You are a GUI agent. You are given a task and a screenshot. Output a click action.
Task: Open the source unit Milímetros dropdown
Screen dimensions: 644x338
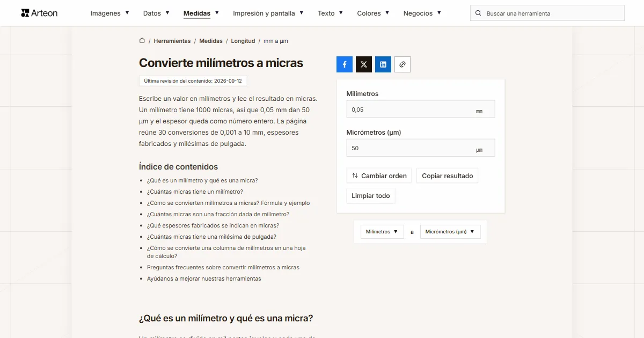[x=382, y=232]
